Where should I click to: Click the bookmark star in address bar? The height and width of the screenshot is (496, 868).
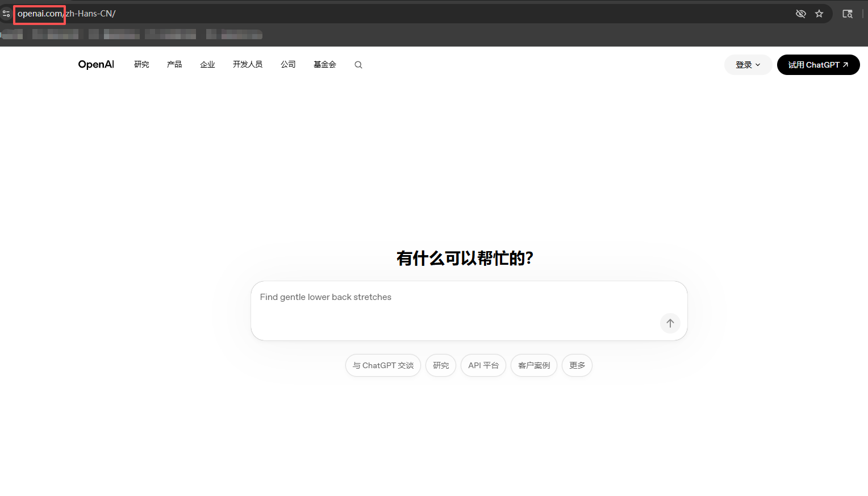(819, 14)
